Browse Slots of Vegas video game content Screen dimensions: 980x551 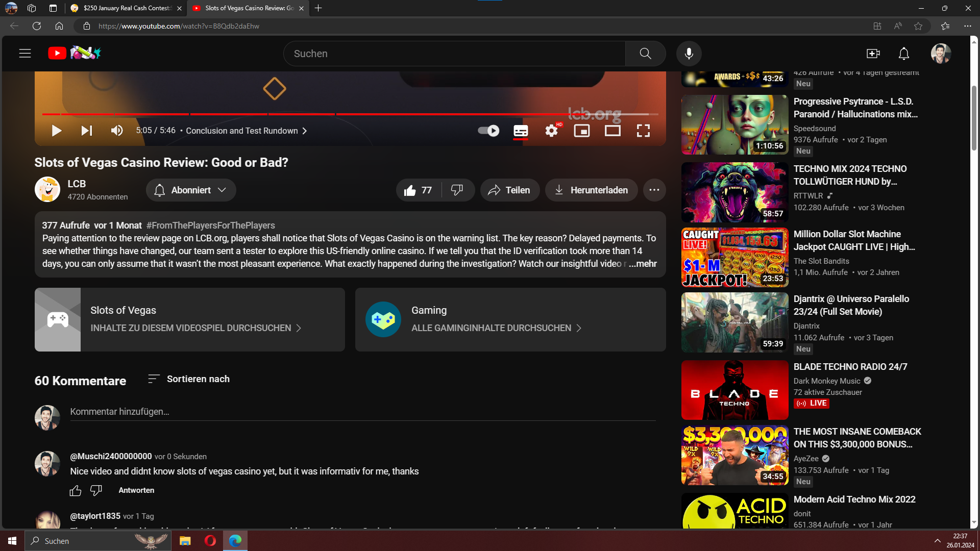point(190,319)
